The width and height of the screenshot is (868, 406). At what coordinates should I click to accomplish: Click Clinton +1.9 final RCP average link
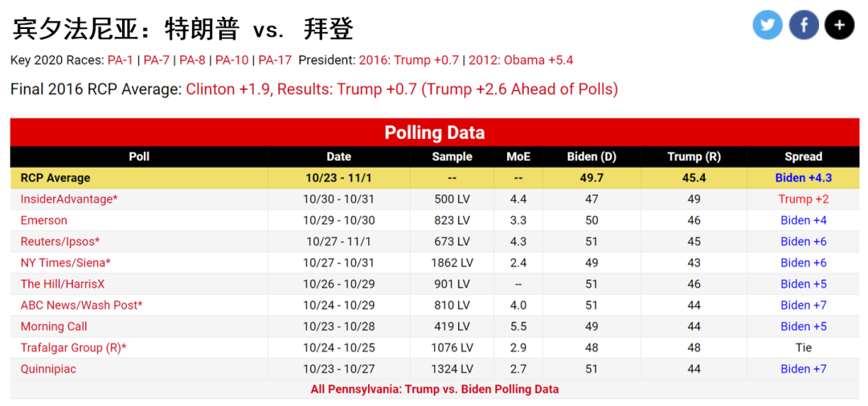pyautogui.click(x=228, y=89)
